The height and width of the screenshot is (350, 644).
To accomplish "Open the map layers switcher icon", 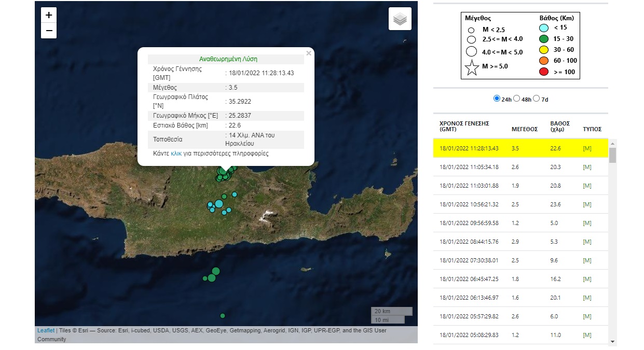I will [400, 18].
